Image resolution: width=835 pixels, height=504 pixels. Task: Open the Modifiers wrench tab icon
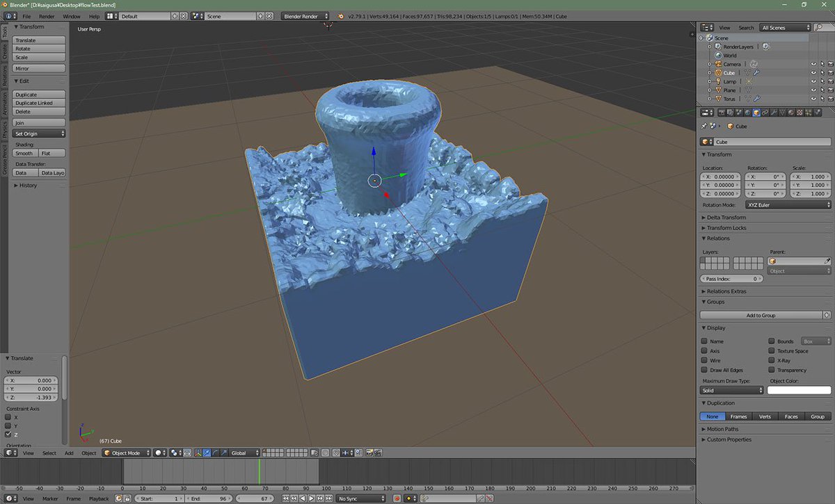[x=773, y=112]
